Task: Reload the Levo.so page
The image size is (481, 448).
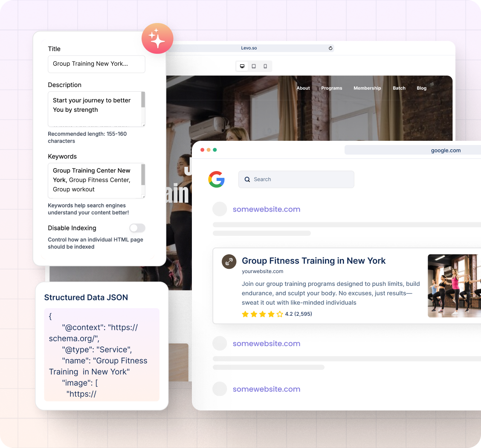Action: (x=330, y=48)
